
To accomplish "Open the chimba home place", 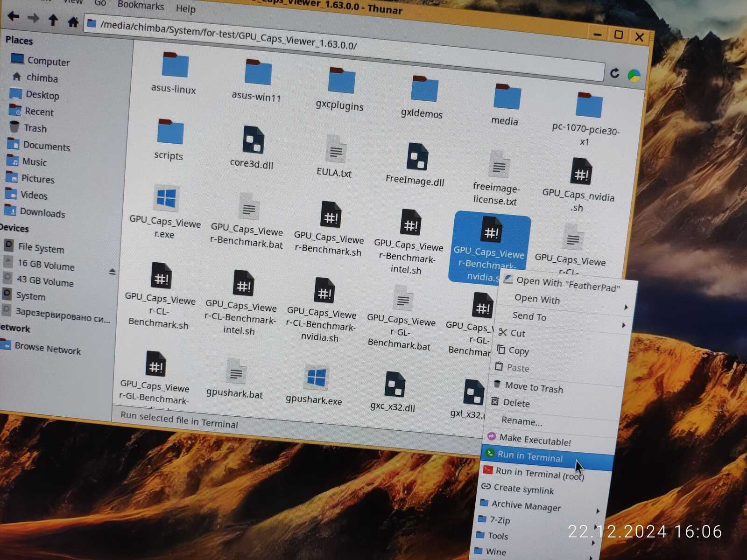I will [x=35, y=77].
